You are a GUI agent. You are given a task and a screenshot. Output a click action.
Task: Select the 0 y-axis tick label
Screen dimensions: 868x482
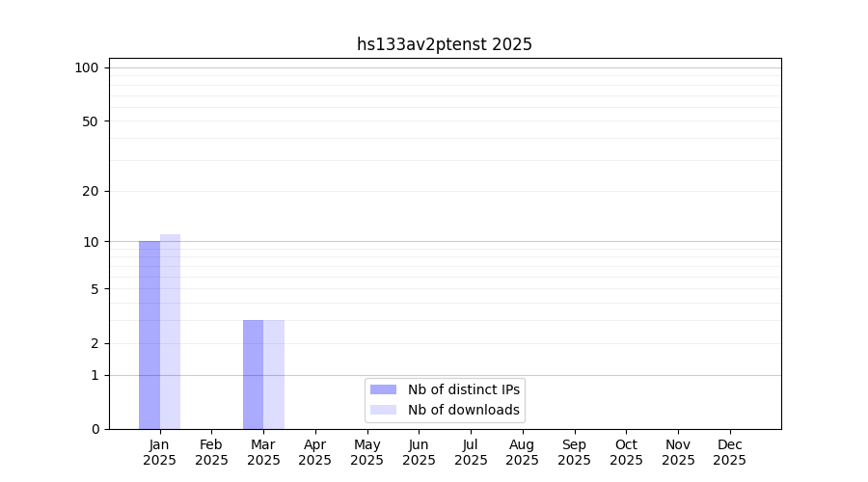point(95,429)
